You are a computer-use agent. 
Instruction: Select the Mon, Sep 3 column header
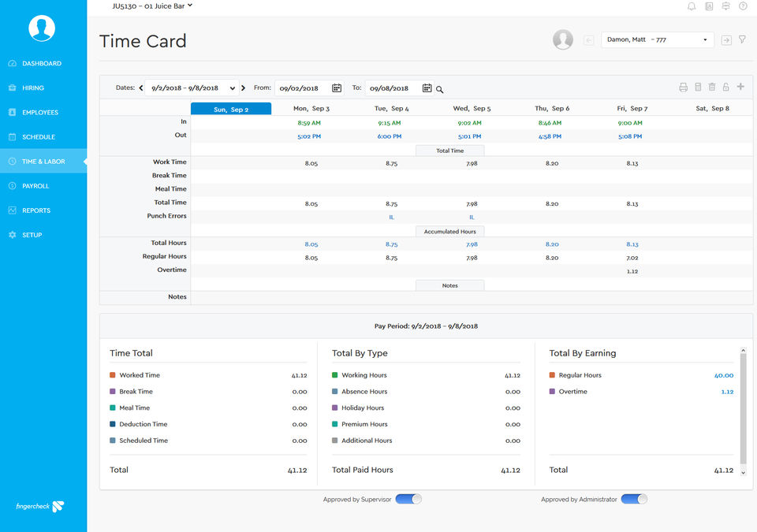311,109
